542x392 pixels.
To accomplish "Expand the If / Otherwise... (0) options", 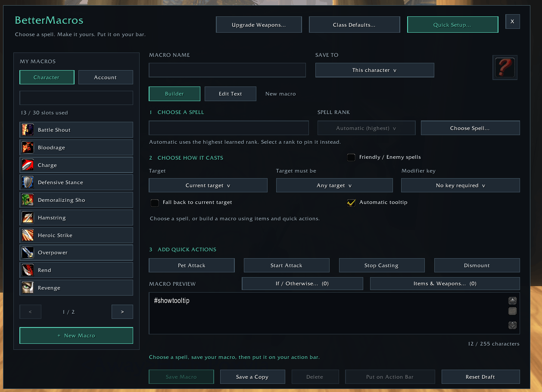I will point(302,284).
